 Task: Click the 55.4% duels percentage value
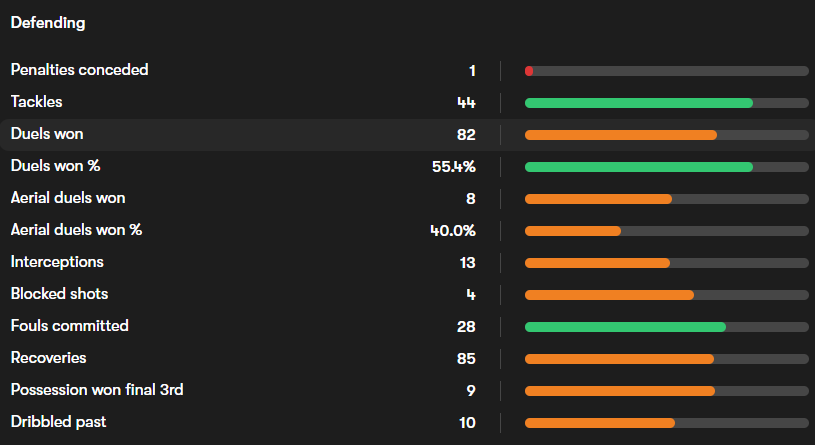click(x=453, y=166)
